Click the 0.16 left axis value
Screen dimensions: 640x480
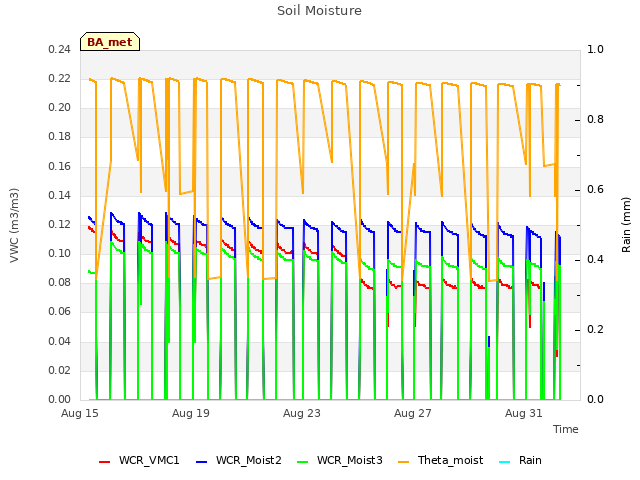[60, 166]
